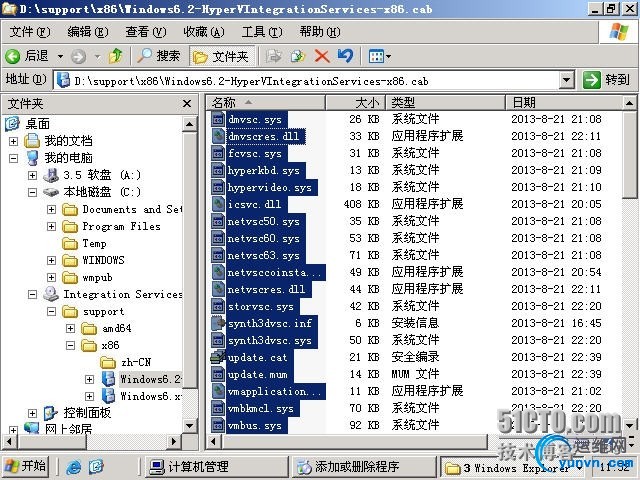Toggle the Folders (文件夹) toolbar button

pyautogui.click(x=222, y=56)
